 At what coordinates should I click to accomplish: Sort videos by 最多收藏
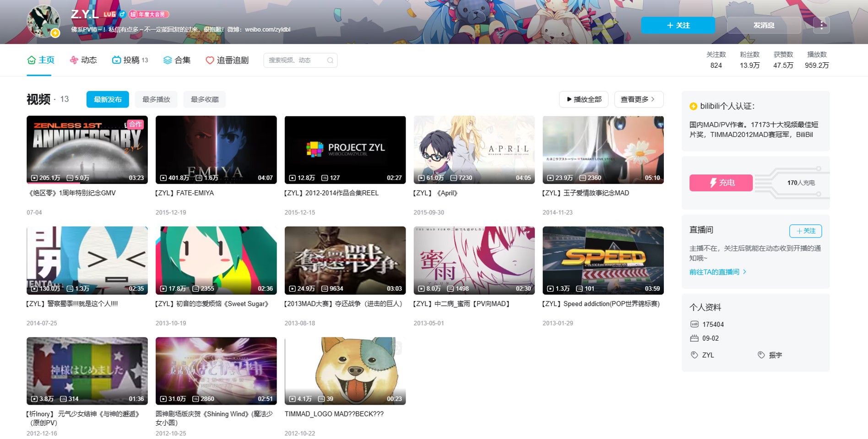[205, 99]
